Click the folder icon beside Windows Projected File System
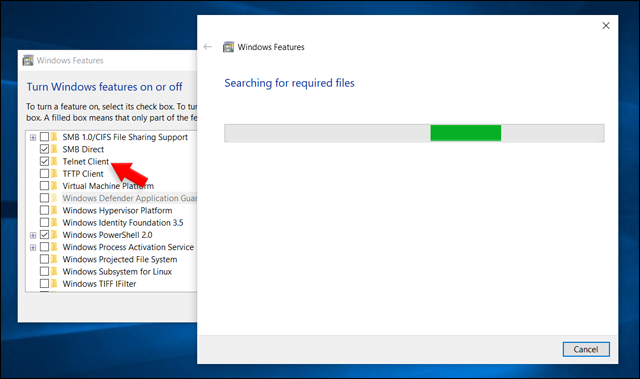The width and height of the screenshot is (640, 379). pos(54,259)
